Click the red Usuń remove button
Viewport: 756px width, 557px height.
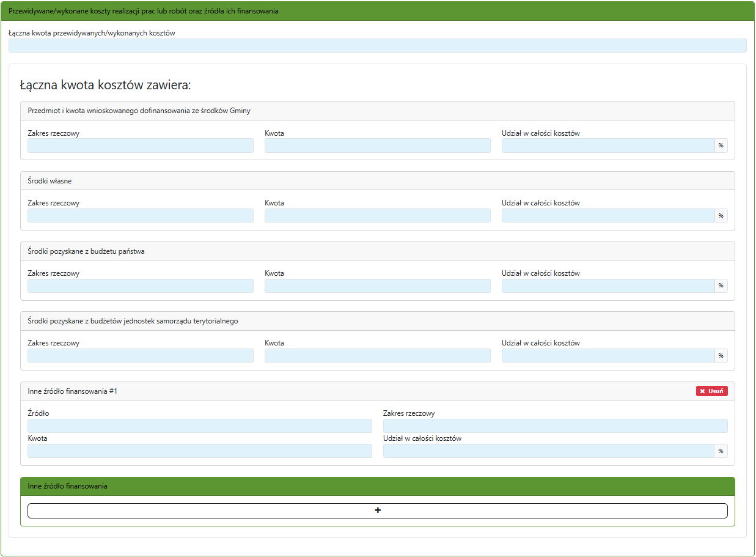[711, 391]
